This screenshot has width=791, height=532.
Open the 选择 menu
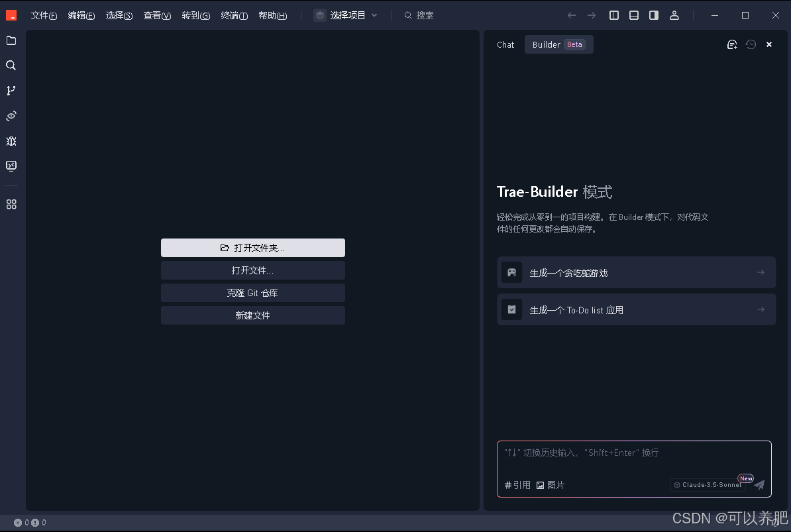coord(119,16)
